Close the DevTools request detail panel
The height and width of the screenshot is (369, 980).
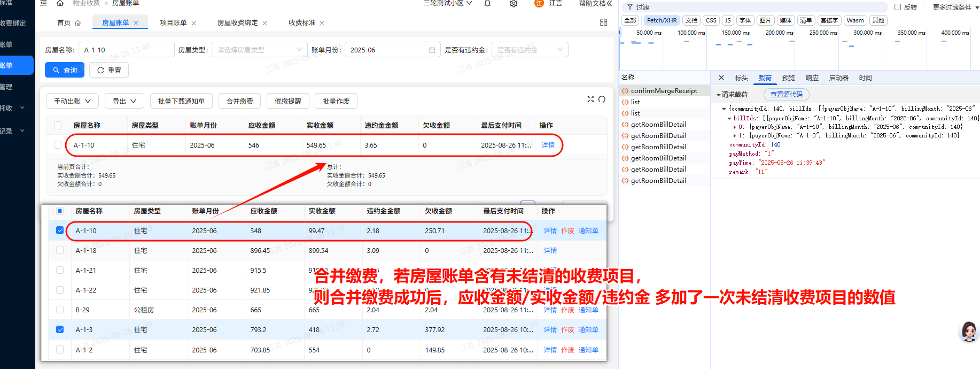point(721,78)
